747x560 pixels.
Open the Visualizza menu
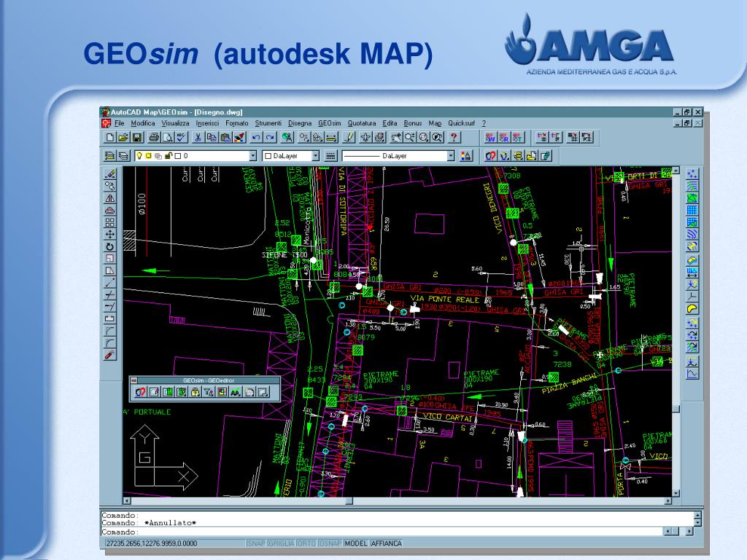(x=175, y=123)
